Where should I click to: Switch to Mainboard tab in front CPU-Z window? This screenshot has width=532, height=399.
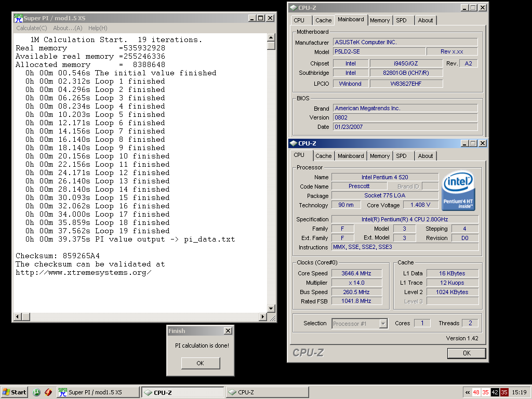coord(351,156)
